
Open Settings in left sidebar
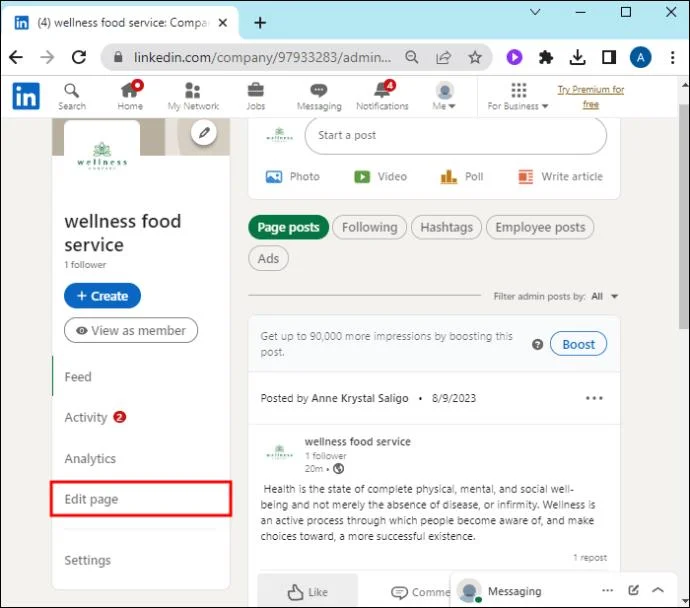coord(88,560)
